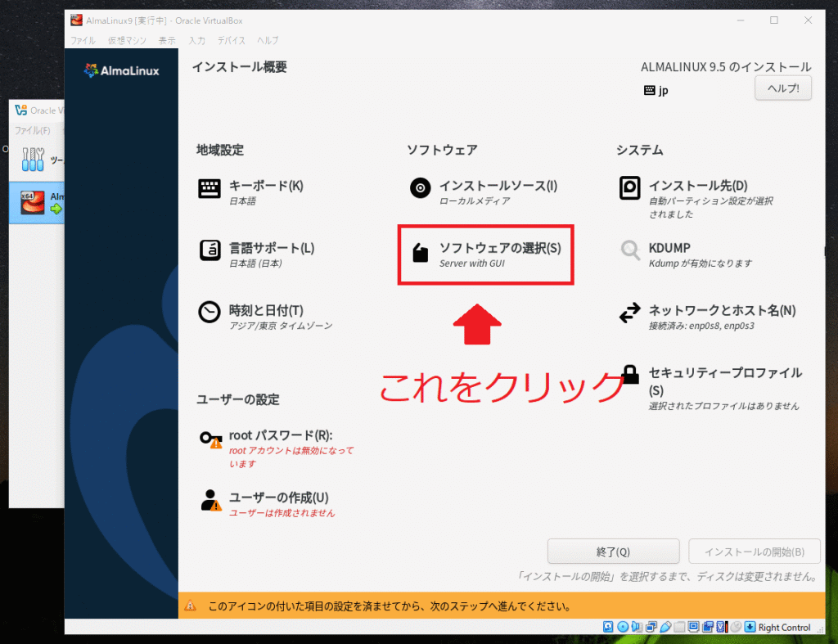Screen dimensions: 838x644
Task: Open the デバイス menu
Action: 232,41
